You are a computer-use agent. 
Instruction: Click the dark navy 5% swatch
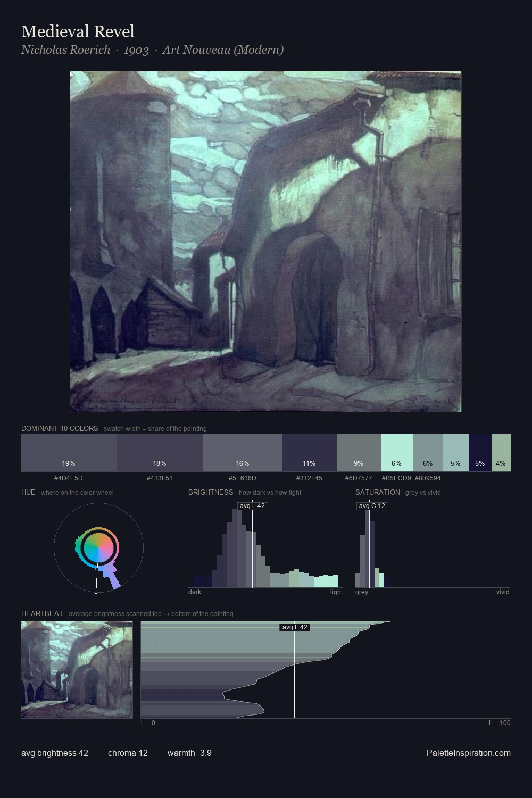tap(480, 453)
